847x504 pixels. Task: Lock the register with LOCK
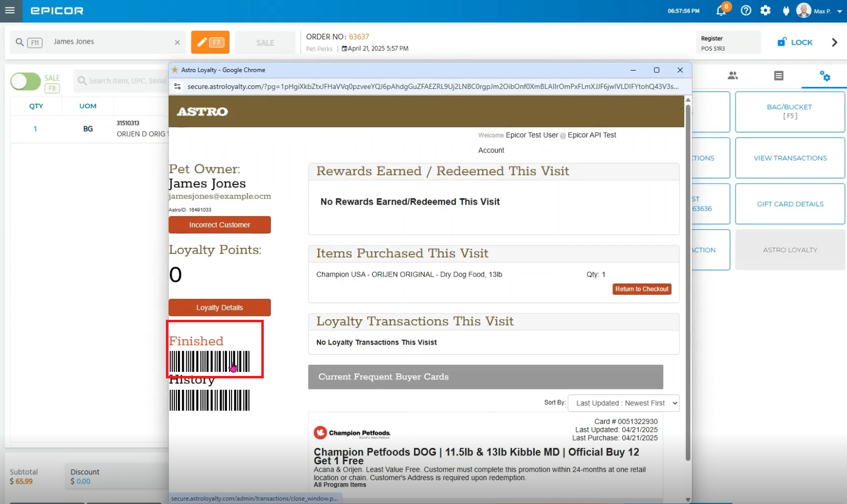795,43
